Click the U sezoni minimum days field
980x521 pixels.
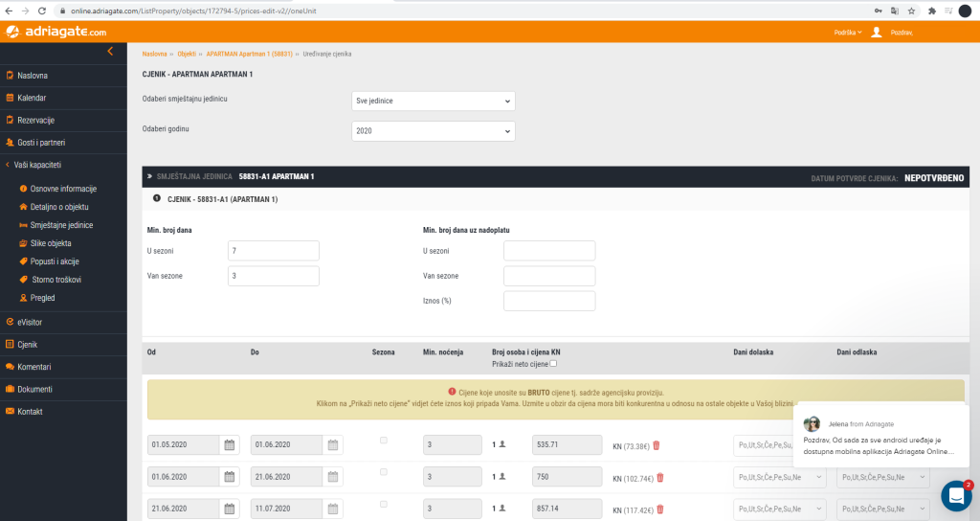(x=273, y=251)
